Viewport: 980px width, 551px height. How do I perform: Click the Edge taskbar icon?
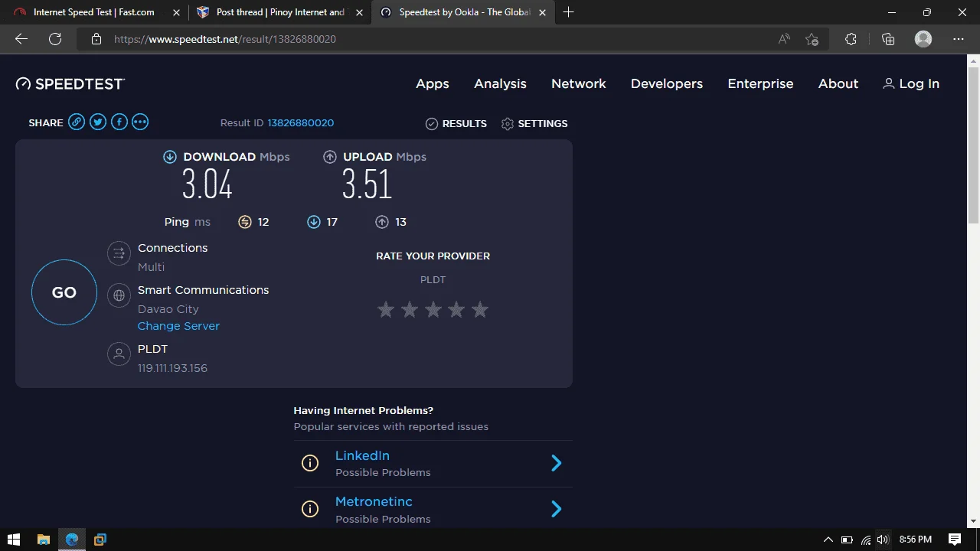coord(72,540)
